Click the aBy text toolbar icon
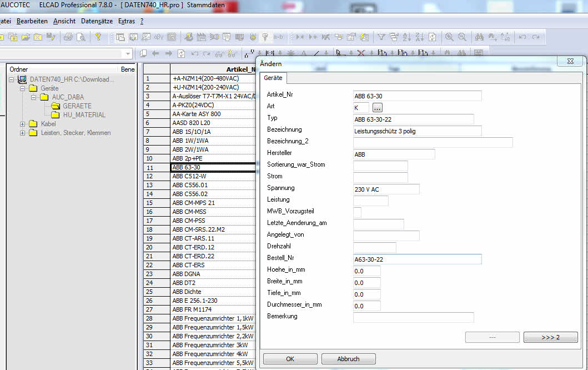Viewport: 588px width, 370px height. tap(159, 37)
